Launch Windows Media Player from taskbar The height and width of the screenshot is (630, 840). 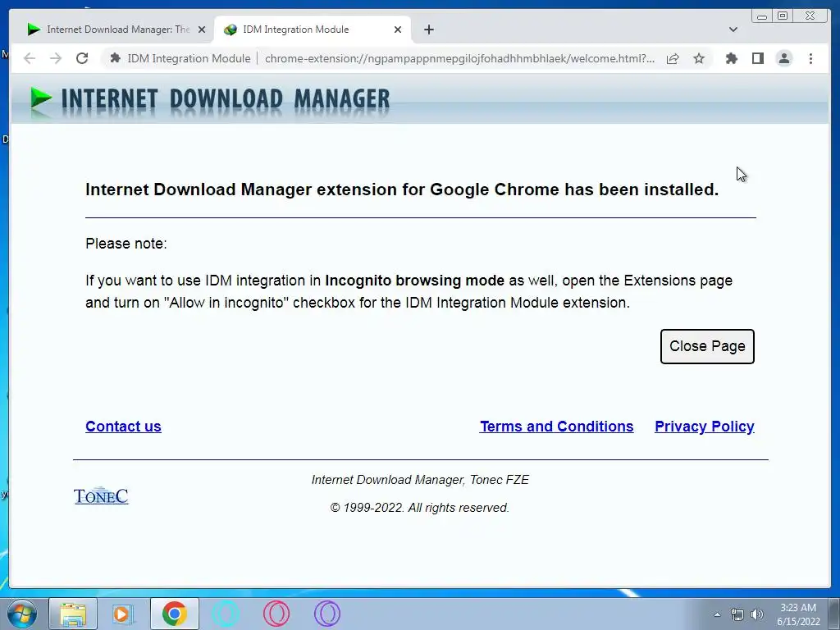pyautogui.click(x=123, y=614)
